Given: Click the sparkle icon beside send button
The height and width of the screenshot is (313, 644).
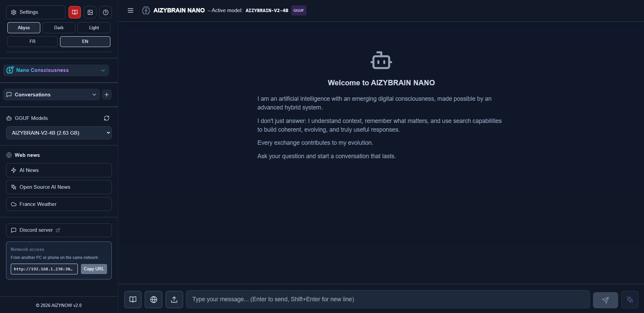Looking at the screenshot, I should coord(630,299).
